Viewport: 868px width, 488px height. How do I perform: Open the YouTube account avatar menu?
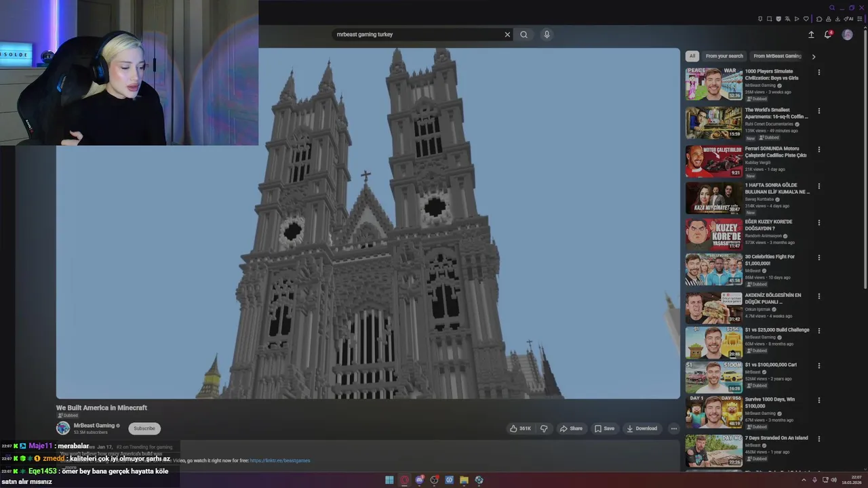pos(847,35)
